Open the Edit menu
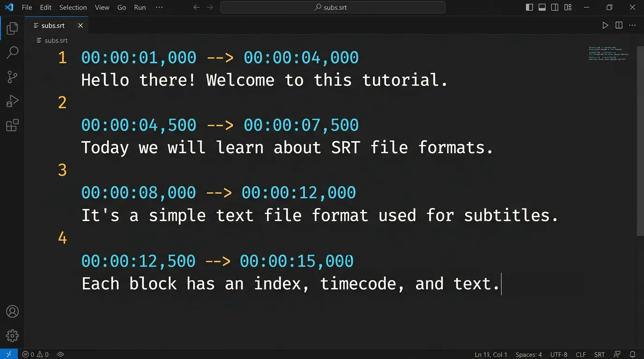Image resolution: width=644 pixels, height=359 pixels. (x=46, y=7)
